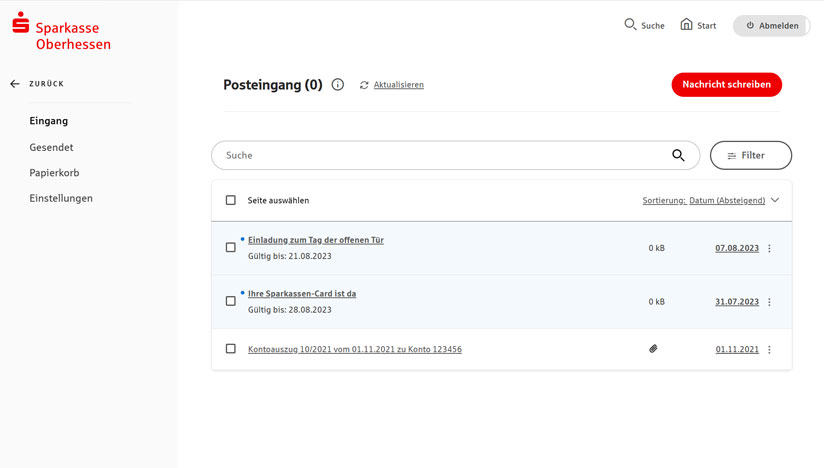Open Gesendet in the sidebar
The width and height of the screenshot is (824, 468).
click(x=51, y=148)
